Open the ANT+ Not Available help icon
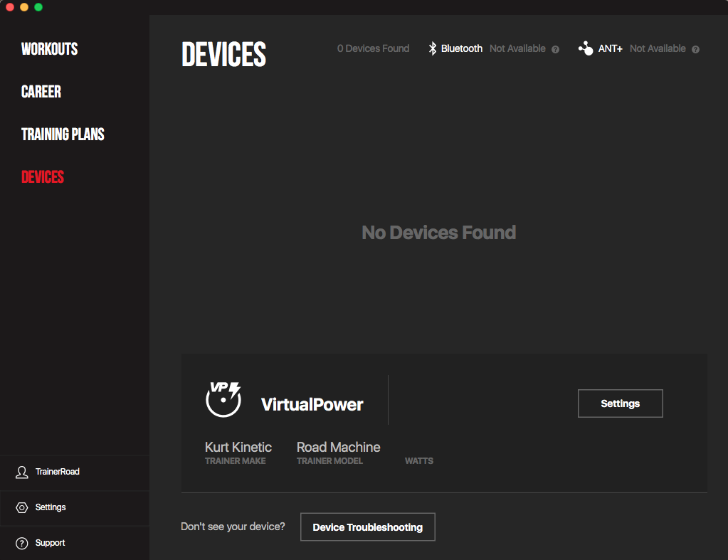728x560 pixels. click(695, 49)
